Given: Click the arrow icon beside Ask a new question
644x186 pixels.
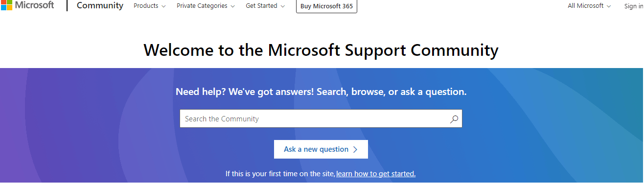Looking at the screenshot, I should click(x=355, y=150).
